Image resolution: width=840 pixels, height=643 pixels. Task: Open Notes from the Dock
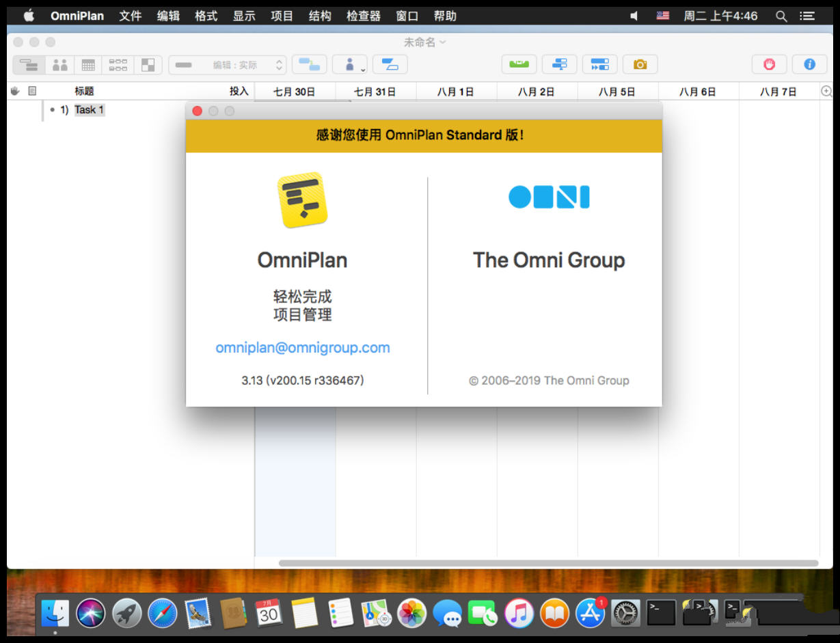304,613
